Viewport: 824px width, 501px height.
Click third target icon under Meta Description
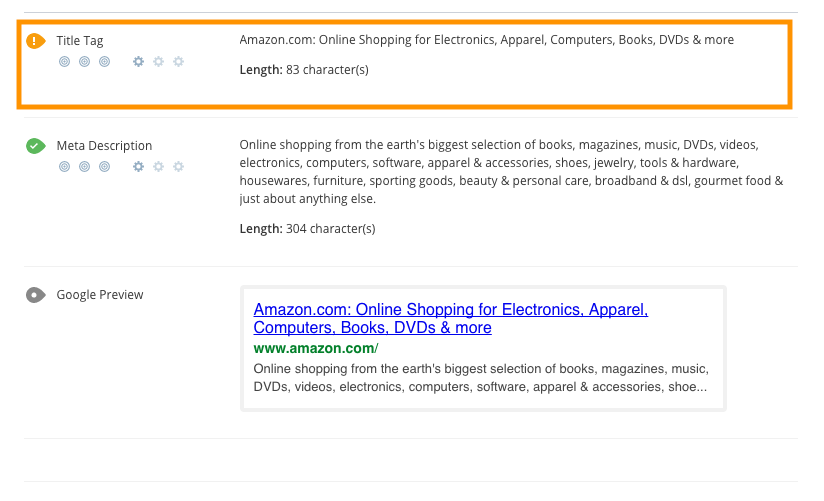pyautogui.click(x=105, y=167)
